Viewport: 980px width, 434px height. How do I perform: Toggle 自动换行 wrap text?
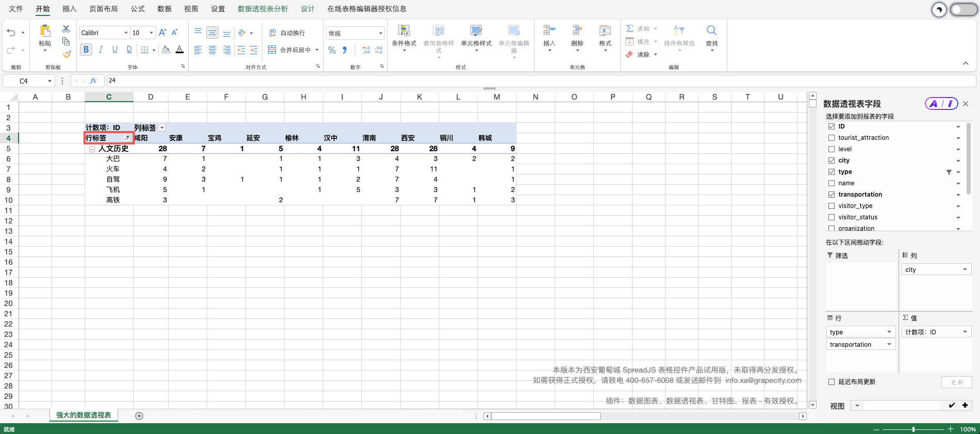[287, 33]
